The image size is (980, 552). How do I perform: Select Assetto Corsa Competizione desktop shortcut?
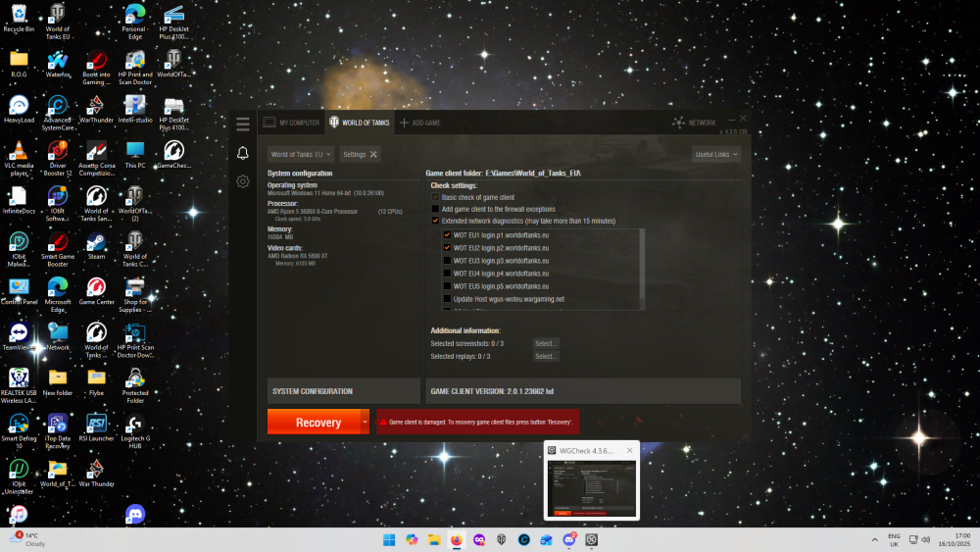click(x=96, y=158)
